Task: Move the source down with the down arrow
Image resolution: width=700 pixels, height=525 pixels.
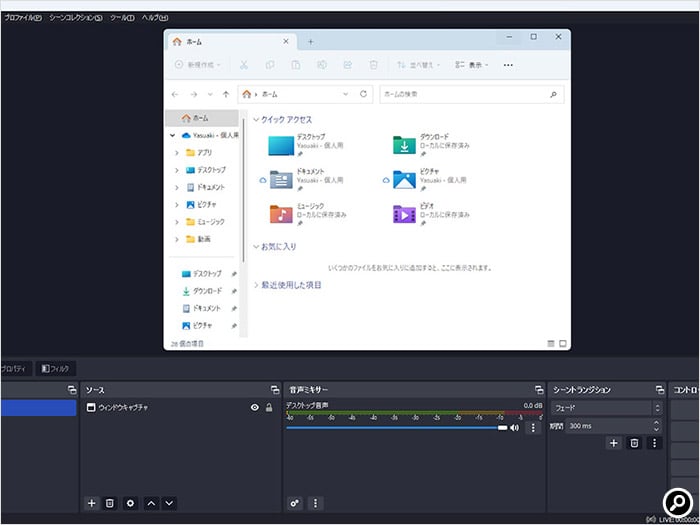Action: click(169, 503)
